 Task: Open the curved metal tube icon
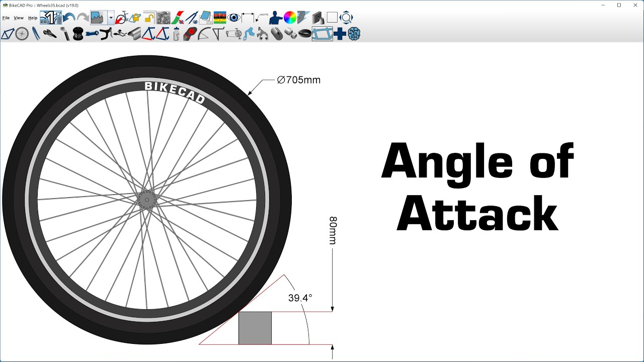pos(134,34)
